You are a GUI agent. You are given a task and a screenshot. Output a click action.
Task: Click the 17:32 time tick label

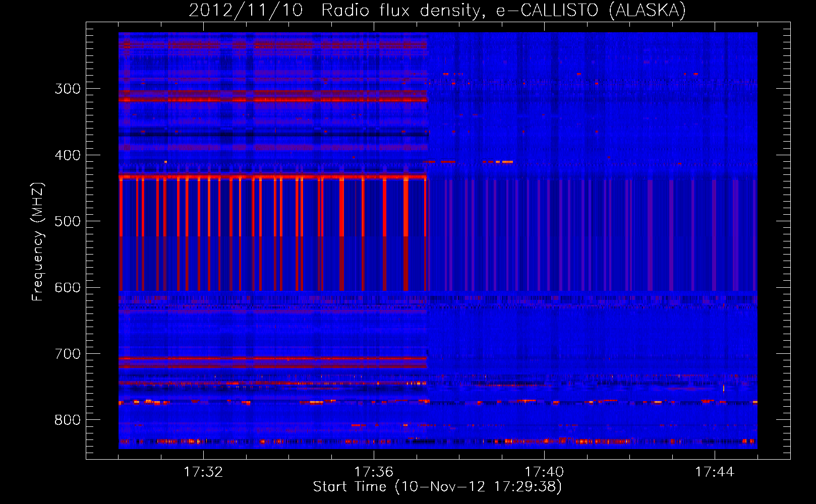coord(203,472)
